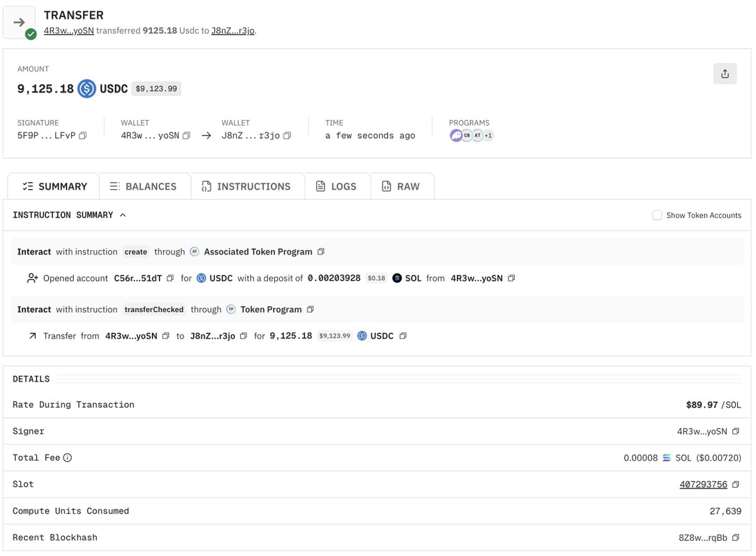
Task: Copy the Recent Blockhash 8Z8w...rqBb
Action: tap(735, 537)
